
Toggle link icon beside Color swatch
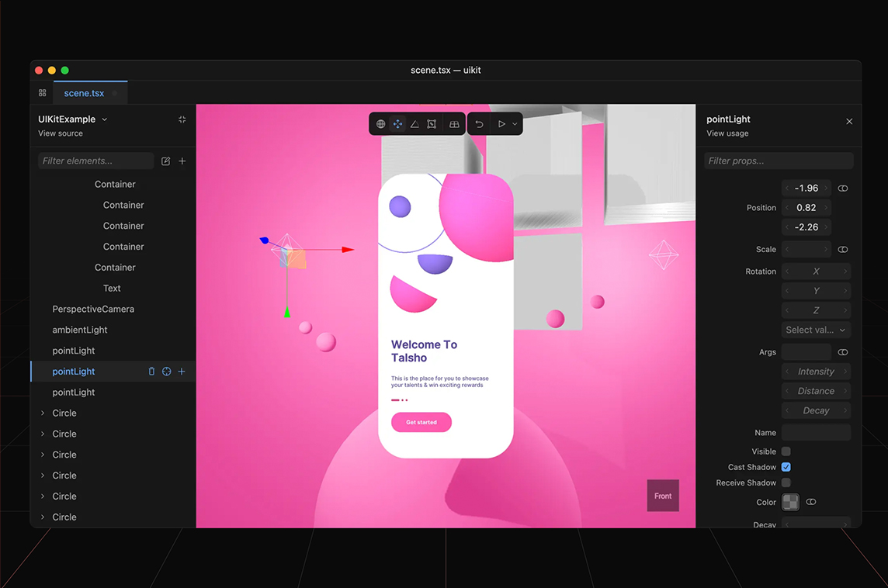[x=811, y=501]
